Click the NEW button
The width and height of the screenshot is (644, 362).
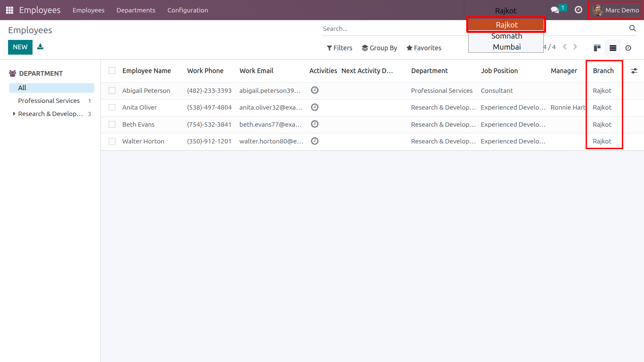click(x=20, y=47)
